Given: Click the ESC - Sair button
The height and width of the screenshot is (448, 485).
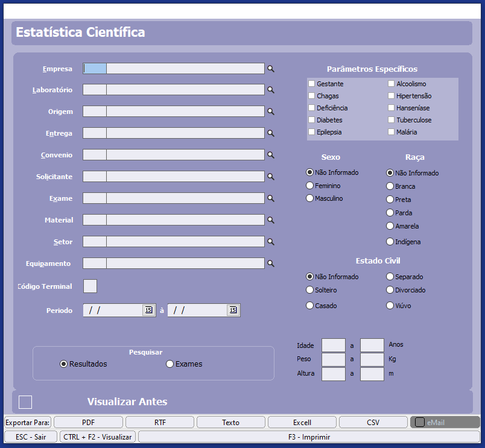Looking at the screenshot, I should tap(31, 437).
